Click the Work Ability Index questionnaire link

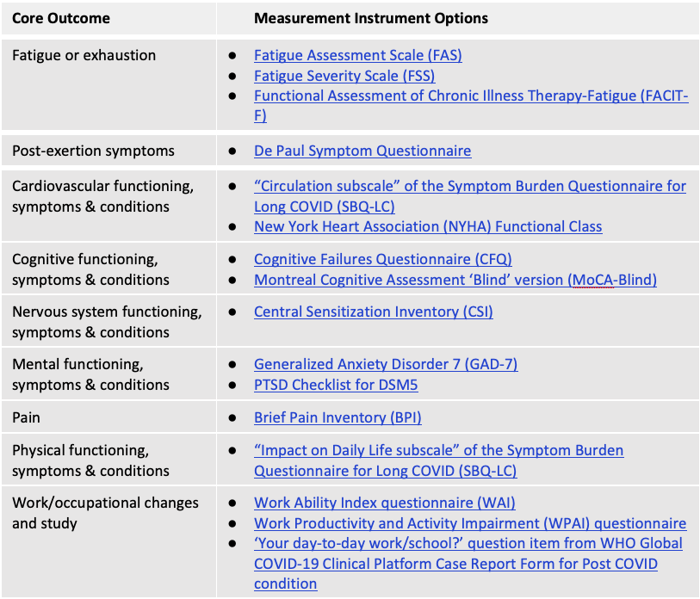click(x=384, y=503)
